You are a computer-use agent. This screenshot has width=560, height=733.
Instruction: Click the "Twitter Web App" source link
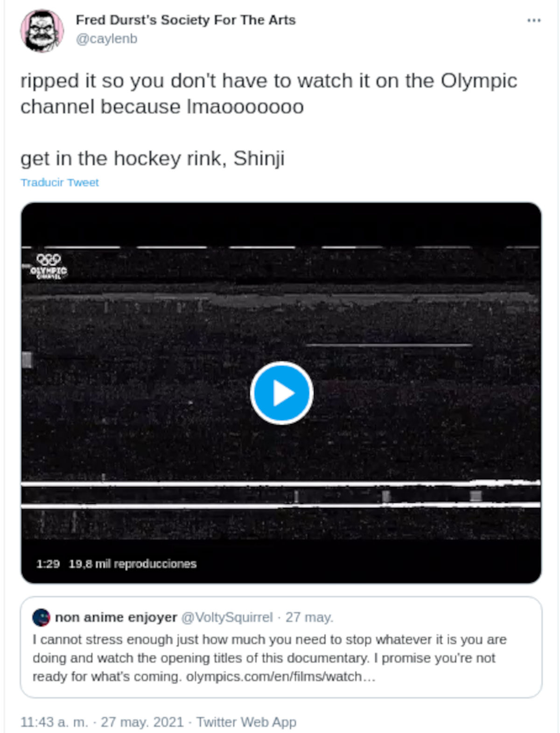tap(246, 722)
